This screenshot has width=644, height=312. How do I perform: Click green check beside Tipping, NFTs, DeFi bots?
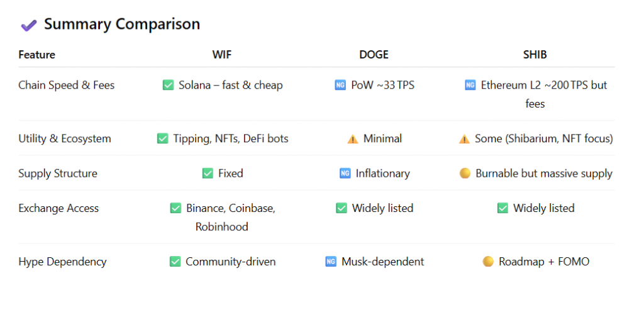[163, 139]
